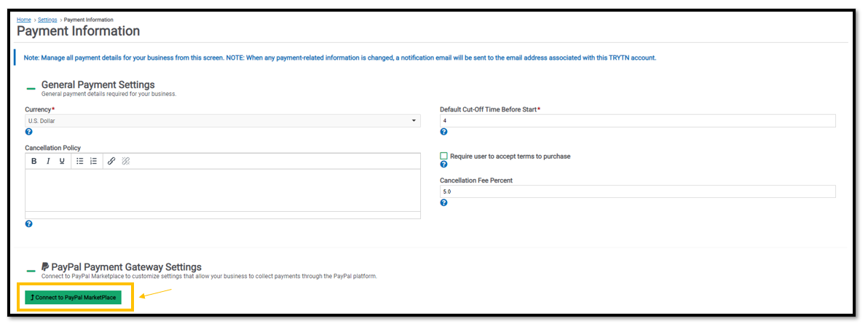Insert bulleted list in Cancellation Policy
This screenshot has width=868, height=329.
pos(79,162)
